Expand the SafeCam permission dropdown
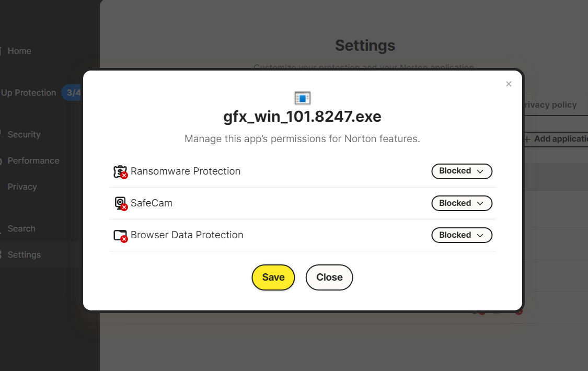 [x=462, y=203]
